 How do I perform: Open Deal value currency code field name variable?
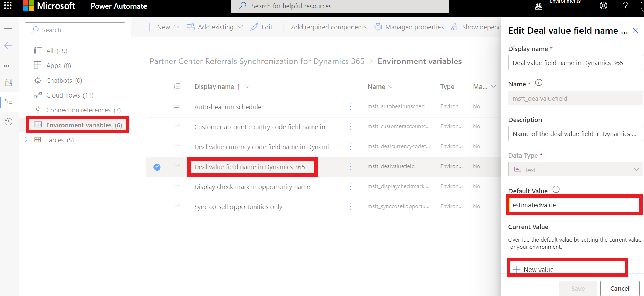click(x=264, y=147)
